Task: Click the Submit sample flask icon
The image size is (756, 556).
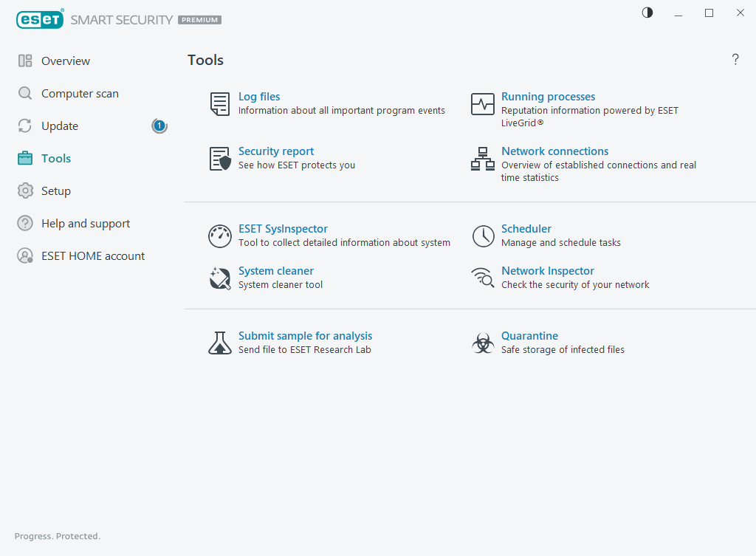Action: 220,343
